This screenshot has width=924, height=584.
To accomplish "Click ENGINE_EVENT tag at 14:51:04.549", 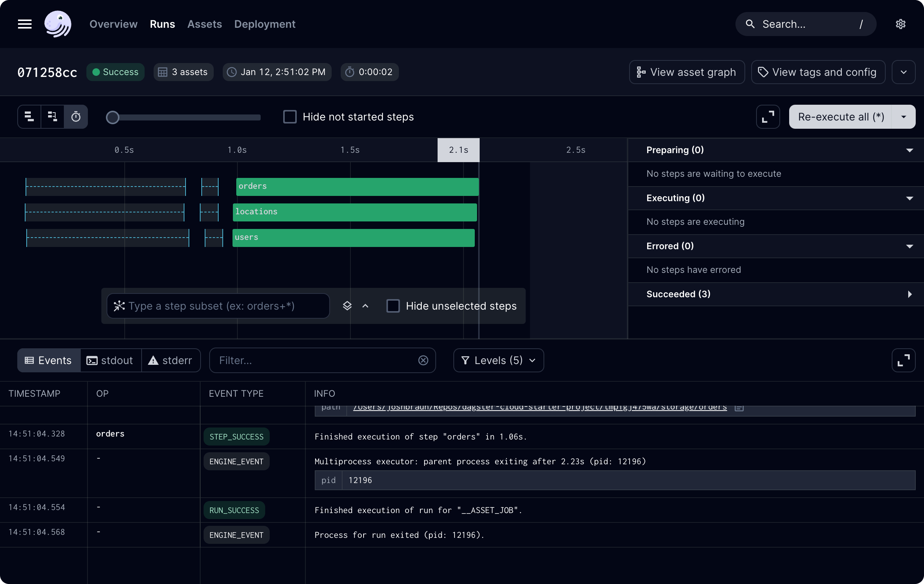I will click(x=236, y=461).
